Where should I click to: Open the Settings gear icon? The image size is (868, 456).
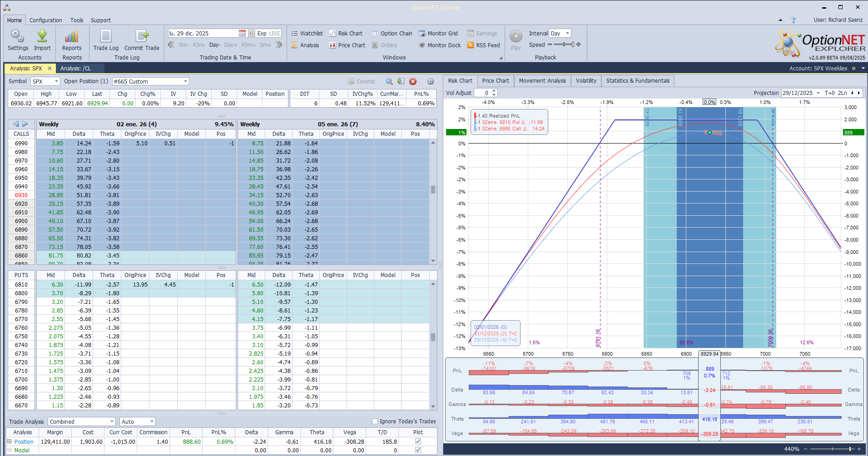click(18, 37)
